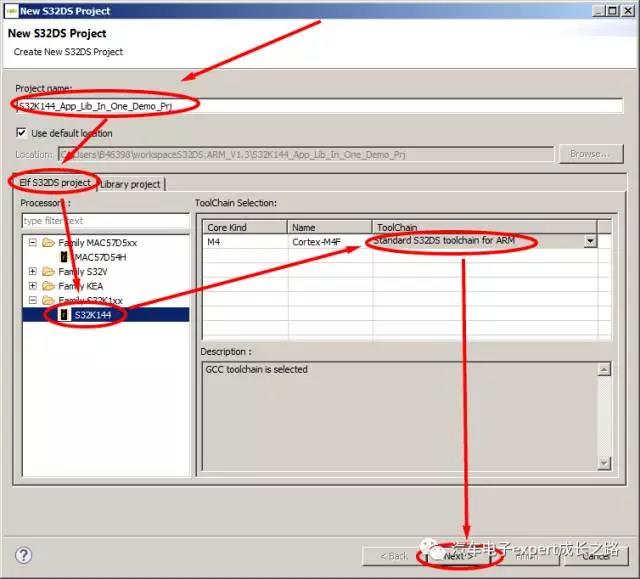640x579 pixels.
Task: Select the Elf S32DS project tab
Action: [x=55, y=183]
